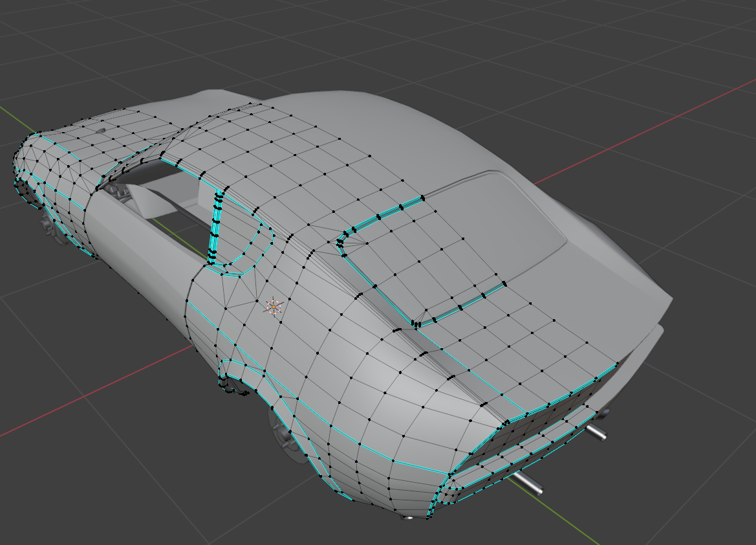Click the 3D cursor on the car's rear fender
Image resolution: width=756 pixels, height=545 pixels.
click(x=274, y=307)
